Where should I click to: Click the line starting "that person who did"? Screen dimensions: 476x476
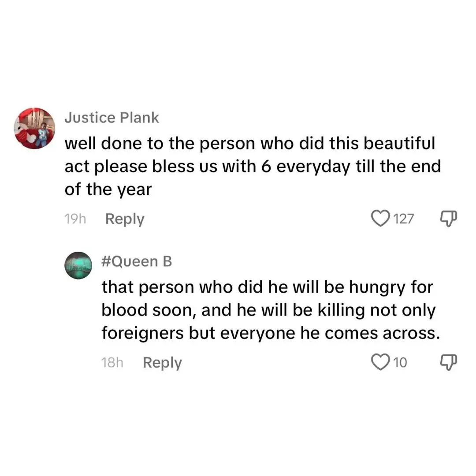[268, 287]
